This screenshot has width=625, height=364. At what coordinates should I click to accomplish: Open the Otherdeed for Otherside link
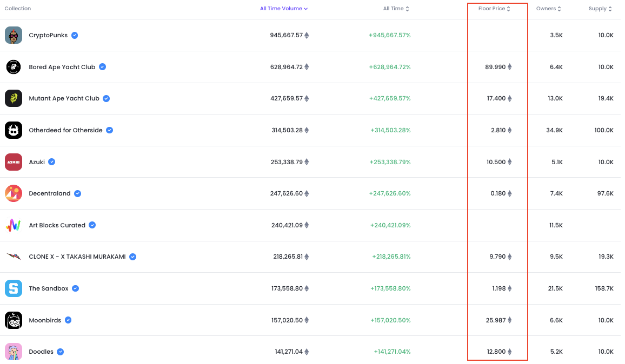coord(66,130)
